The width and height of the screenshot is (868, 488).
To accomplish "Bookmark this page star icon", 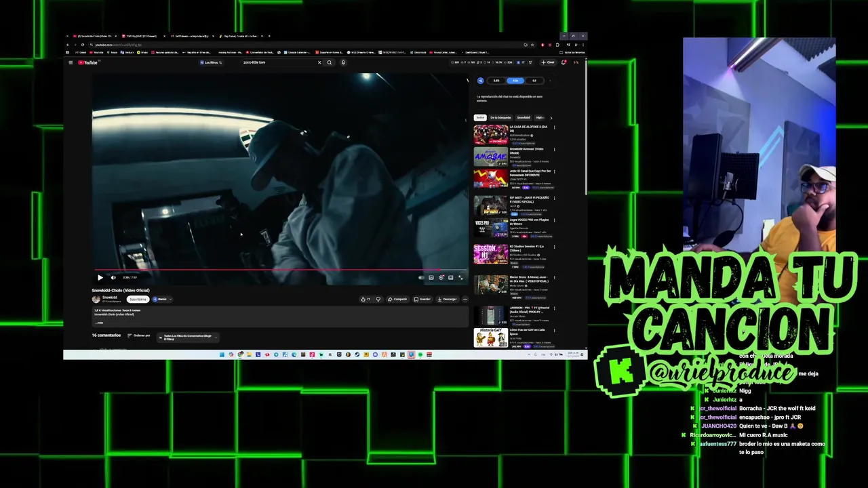I will point(532,45).
